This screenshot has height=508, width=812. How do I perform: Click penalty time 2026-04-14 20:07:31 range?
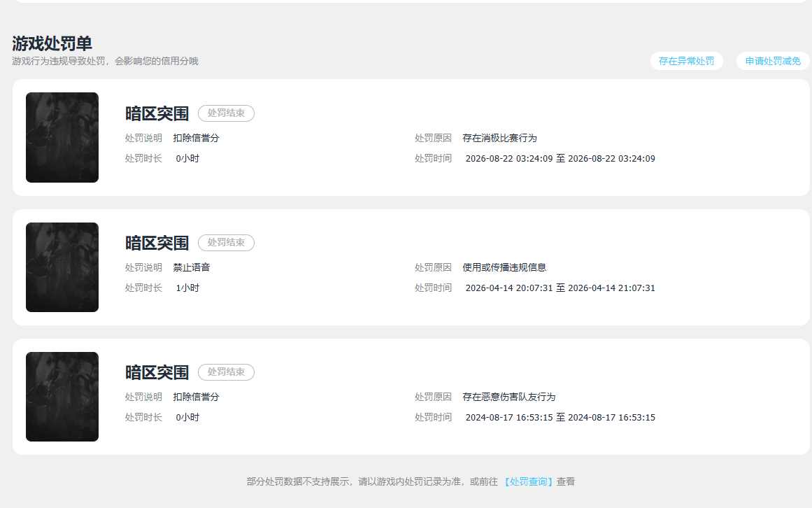click(560, 288)
